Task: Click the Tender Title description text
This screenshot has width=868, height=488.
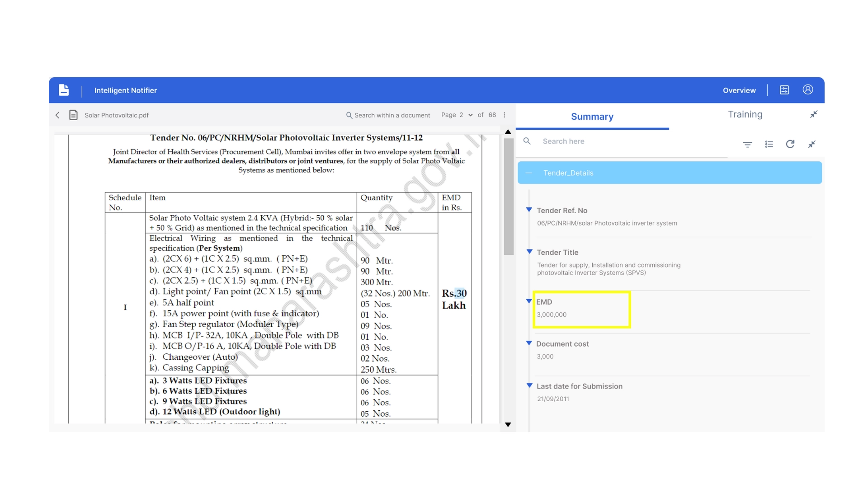Action: click(x=609, y=269)
